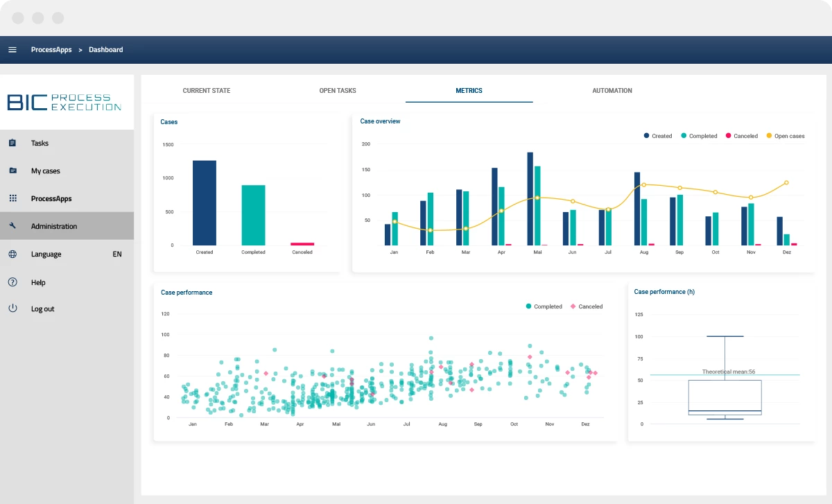Open the hamburger menu icon
Image resolution: width=832 pixels, height=504 pixels.
click(x=12, y=50)
